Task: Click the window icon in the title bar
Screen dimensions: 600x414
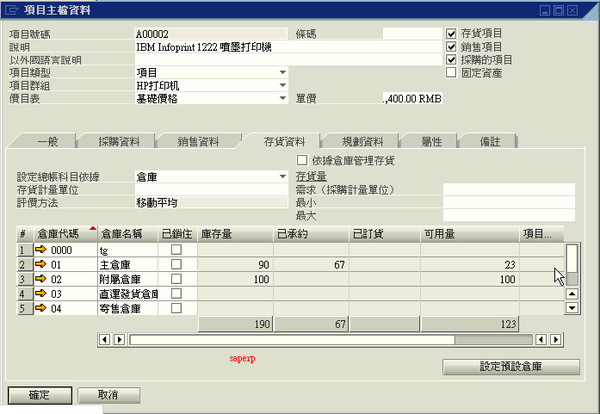Action: 11,10
